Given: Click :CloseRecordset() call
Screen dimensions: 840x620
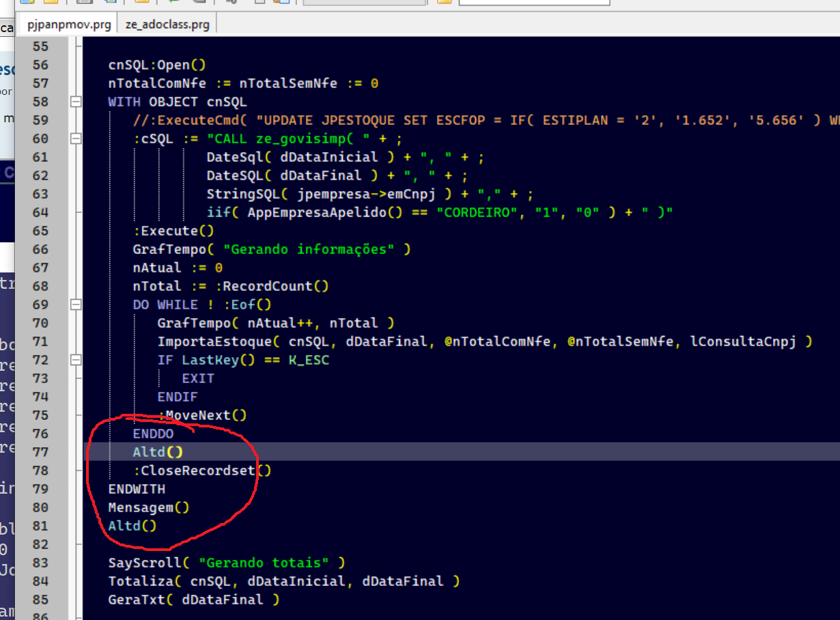Looking at the screenshot, I should 202,470.
